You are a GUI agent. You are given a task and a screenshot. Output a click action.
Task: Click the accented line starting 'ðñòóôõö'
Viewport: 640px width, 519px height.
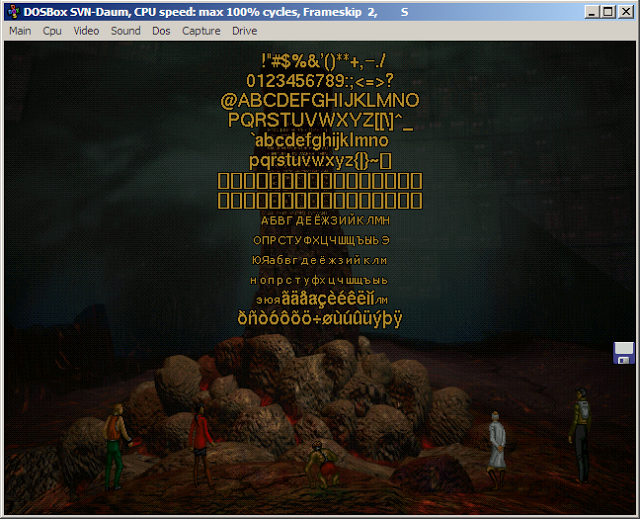coord(320,318)
